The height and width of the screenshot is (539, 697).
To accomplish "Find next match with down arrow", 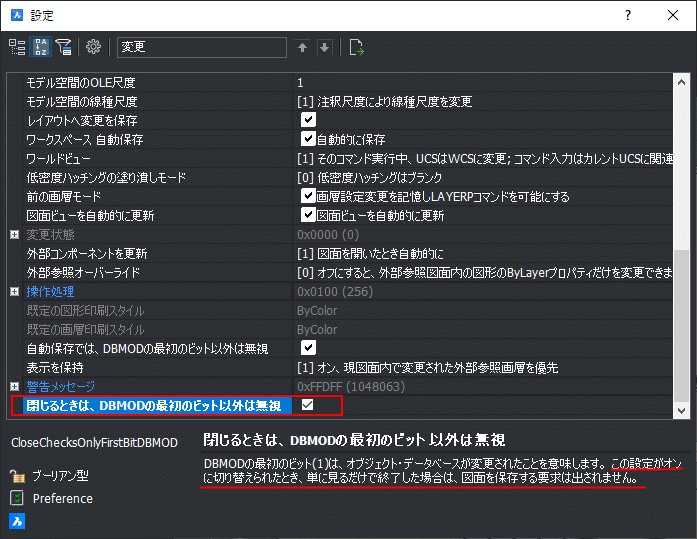I will click(x=325, y=47).
